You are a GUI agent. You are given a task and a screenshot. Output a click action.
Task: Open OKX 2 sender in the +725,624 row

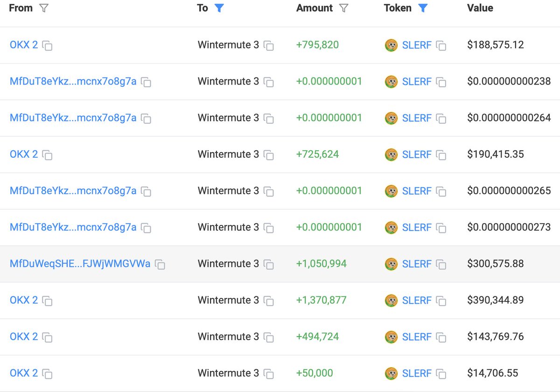click(24, 154)
